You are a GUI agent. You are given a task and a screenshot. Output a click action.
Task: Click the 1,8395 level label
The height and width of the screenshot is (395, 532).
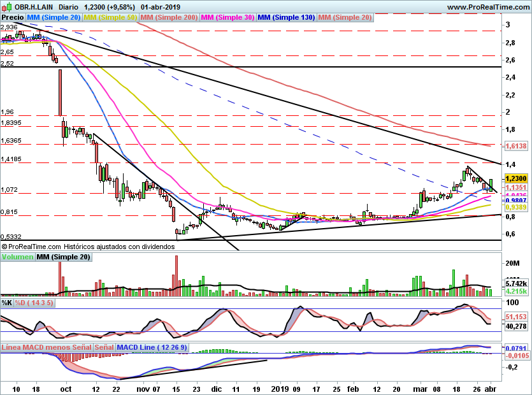11,122
